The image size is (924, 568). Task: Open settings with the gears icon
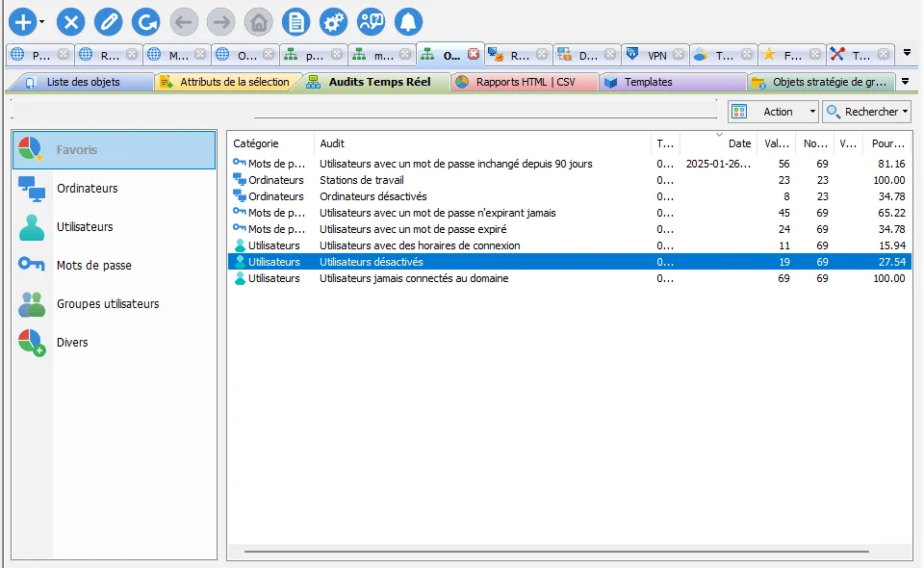(334, 22)
